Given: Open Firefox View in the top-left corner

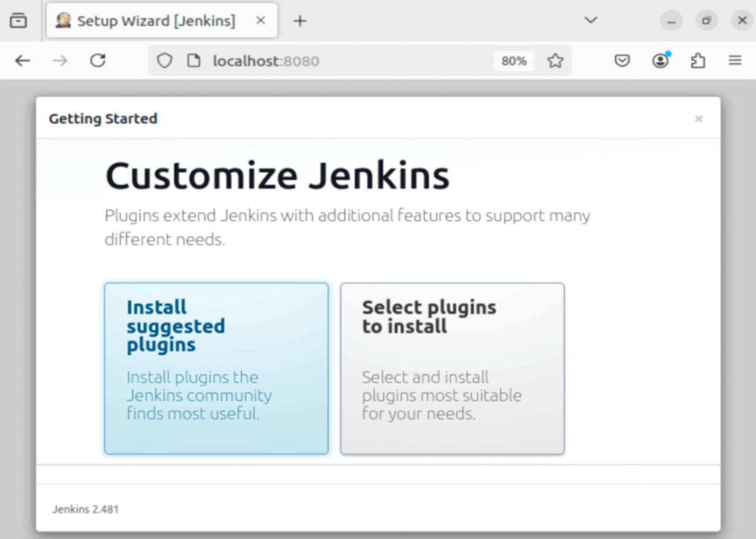Looking at the screenshot, I should [19, 21].
